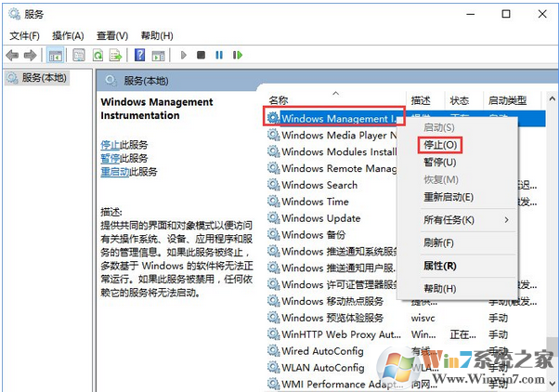
Task: Open the 操作(A) menu
Action: click(x=68, y=35)
